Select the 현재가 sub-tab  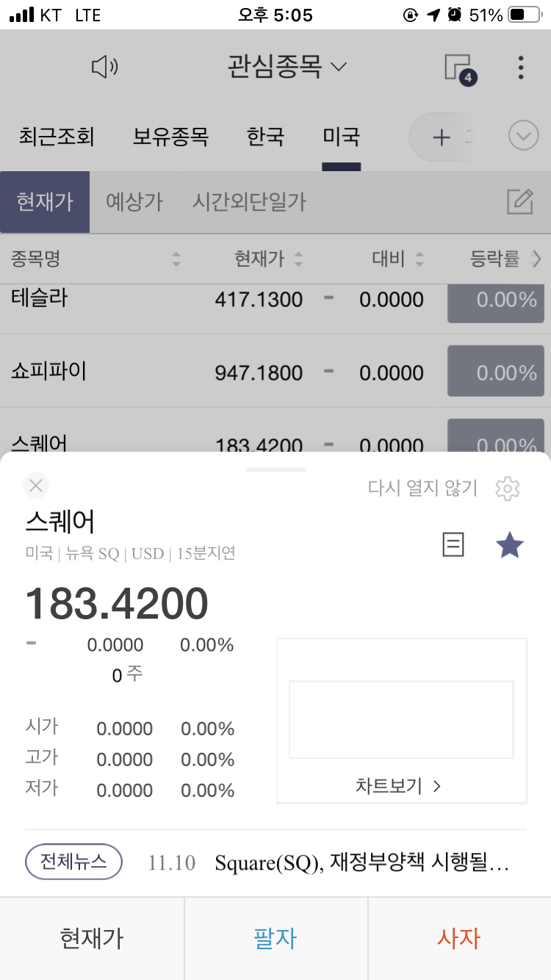point(45,202)
